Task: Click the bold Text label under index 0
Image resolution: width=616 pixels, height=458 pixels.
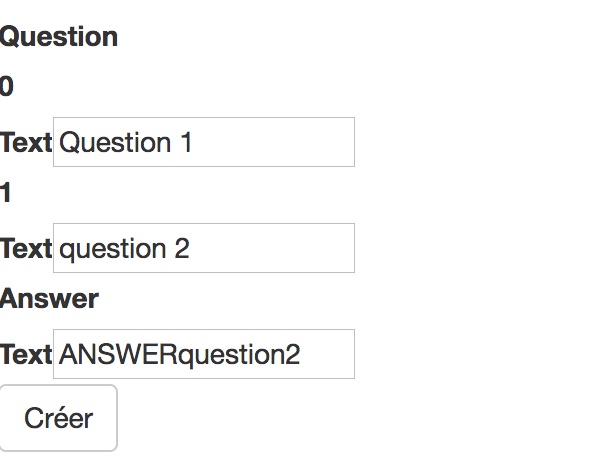Action: click(x=26, y=143)
